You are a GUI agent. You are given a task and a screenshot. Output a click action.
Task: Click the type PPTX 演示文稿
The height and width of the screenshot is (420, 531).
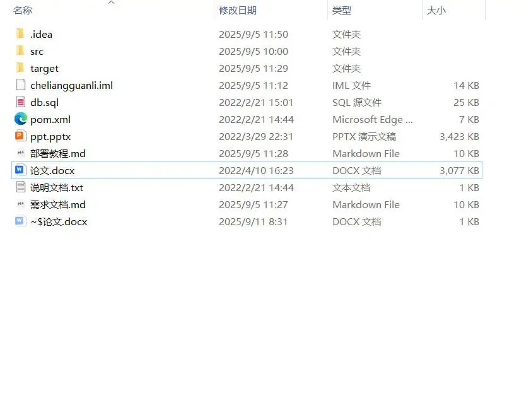(x=364, y=136)
